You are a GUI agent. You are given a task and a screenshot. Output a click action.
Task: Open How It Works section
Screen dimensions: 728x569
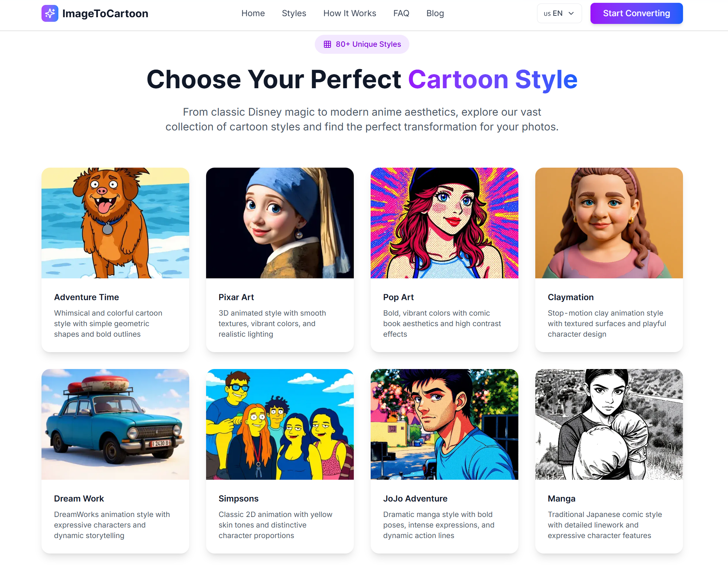[x=350, y=13]
